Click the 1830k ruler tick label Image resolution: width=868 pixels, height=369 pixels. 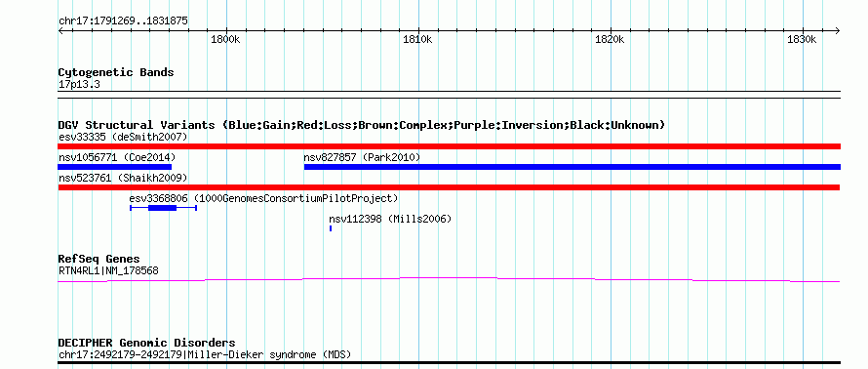[802, 40]
